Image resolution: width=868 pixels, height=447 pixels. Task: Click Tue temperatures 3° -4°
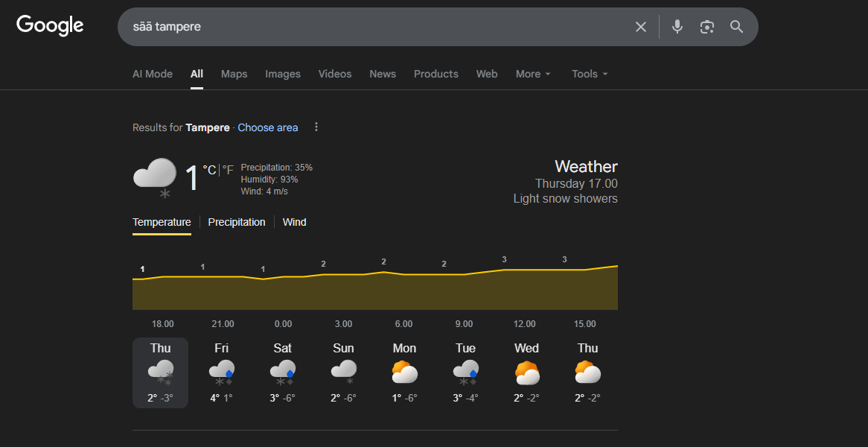465,398
